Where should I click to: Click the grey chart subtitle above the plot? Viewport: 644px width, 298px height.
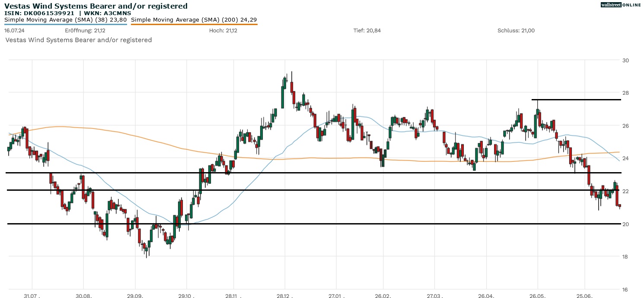pos(78,40)
